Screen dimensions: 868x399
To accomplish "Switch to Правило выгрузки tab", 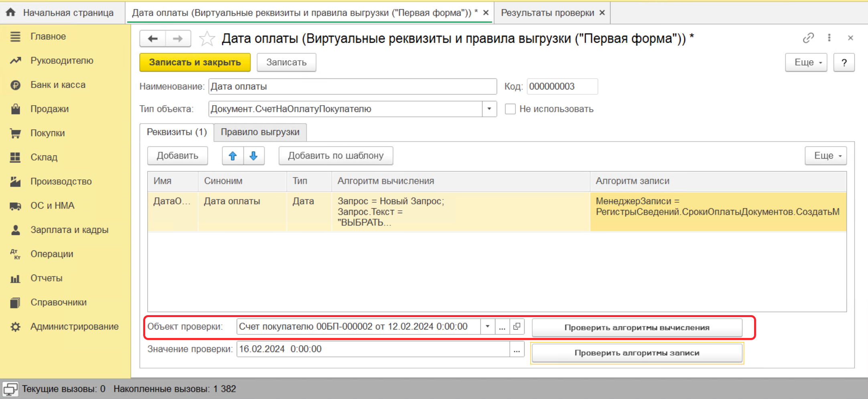I will [x=260, y=132].
